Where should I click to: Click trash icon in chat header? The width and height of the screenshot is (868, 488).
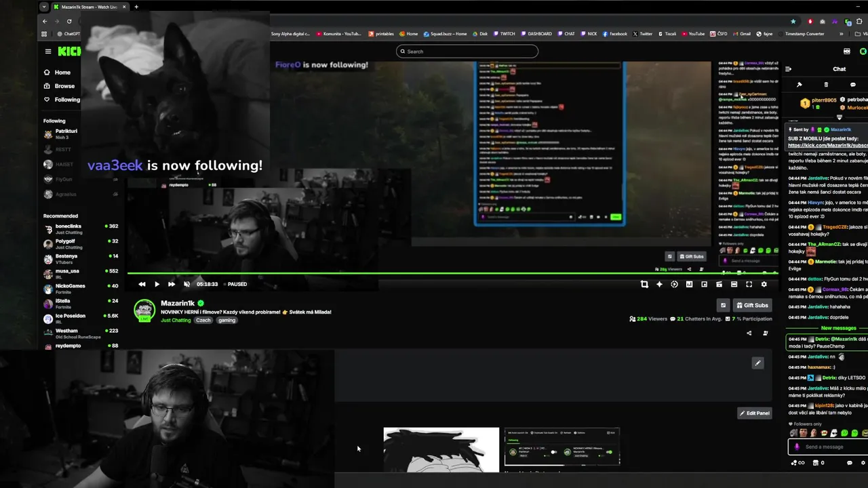[826, 85]
